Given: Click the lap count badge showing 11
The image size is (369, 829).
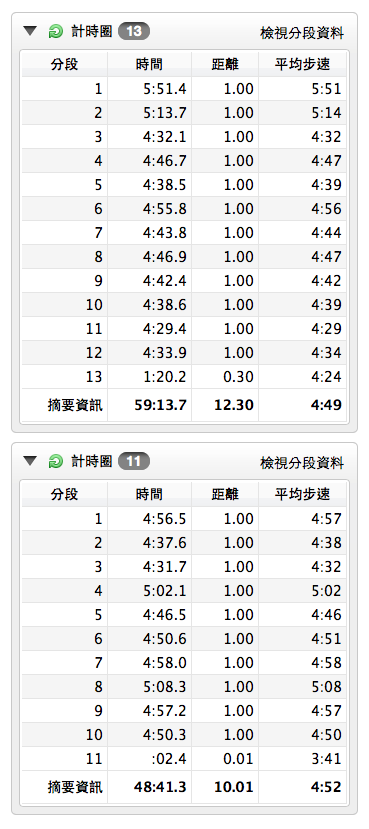Looking at the screenshot, I should (134, 462).
